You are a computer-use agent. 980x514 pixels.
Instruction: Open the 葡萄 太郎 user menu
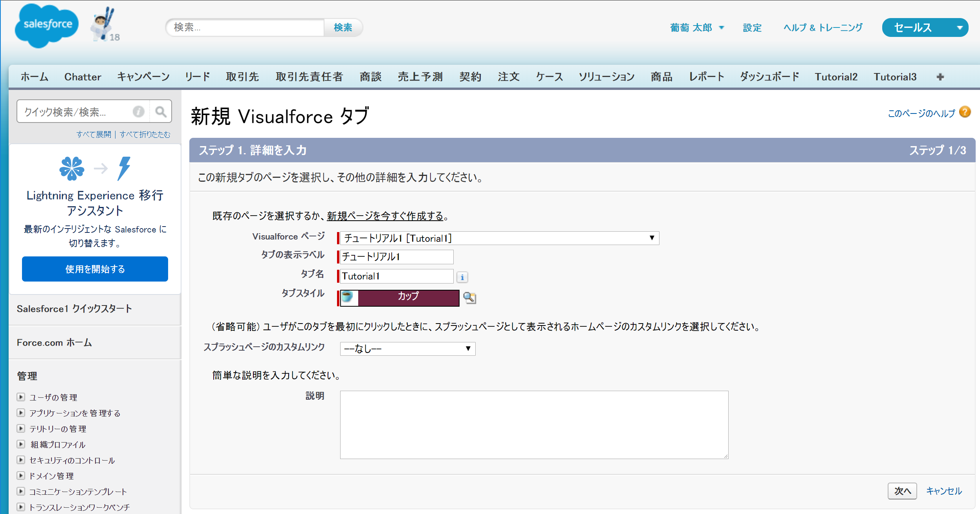[x=696, y=27]
